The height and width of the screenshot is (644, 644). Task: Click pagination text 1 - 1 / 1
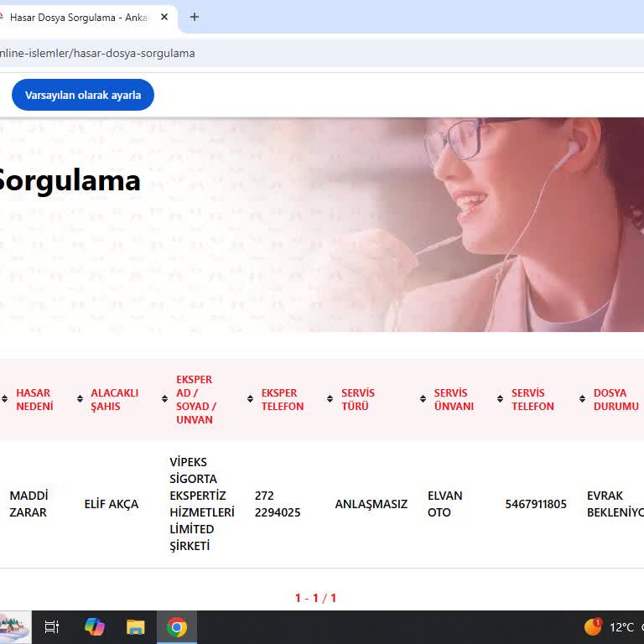pyautogui.click(x=315, y=598)
